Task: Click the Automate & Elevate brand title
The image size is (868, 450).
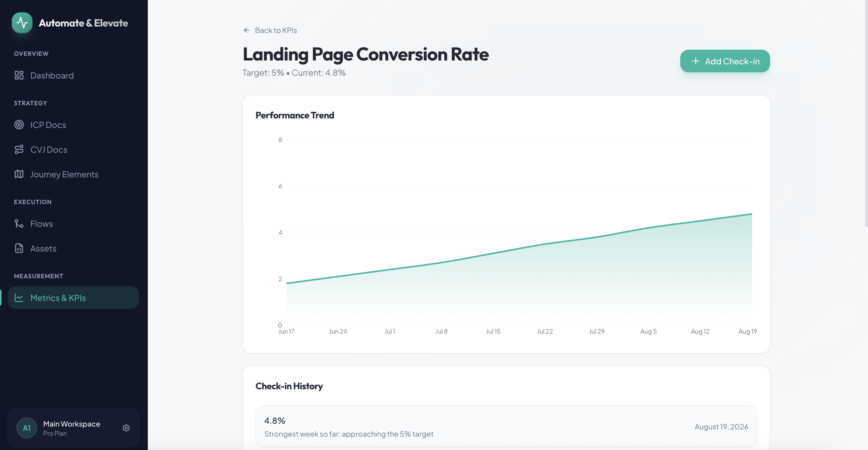Action: [x=83, y=23]
